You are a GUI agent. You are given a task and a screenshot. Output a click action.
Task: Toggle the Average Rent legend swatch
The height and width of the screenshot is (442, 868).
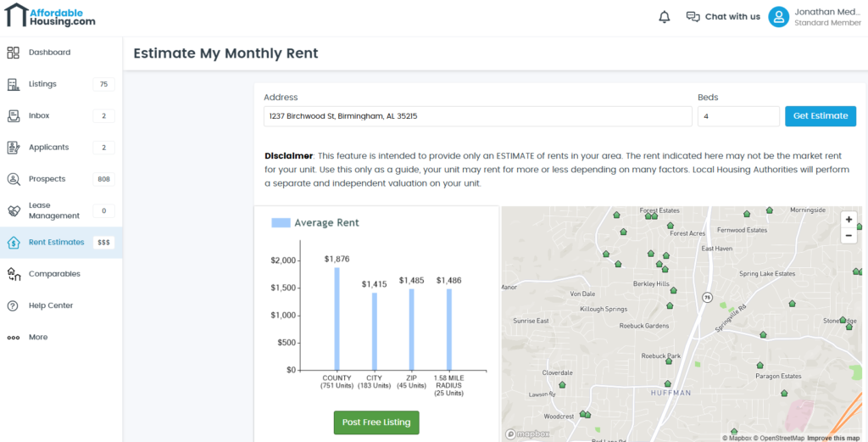tap(281, 222)
